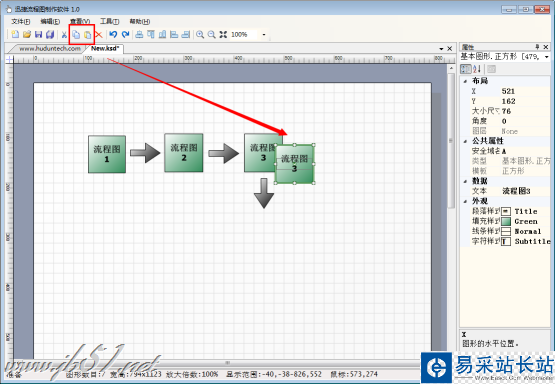Switch to www.huduntech.com tab

[x=50, y=48]
